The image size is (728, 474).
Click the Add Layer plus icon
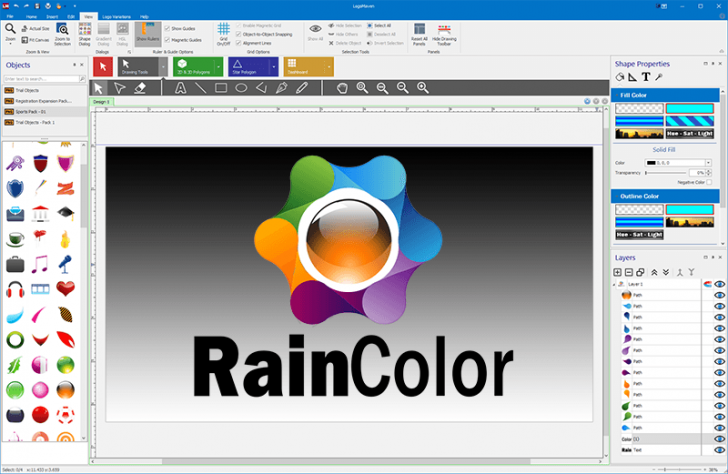click(x=618, y=272)
